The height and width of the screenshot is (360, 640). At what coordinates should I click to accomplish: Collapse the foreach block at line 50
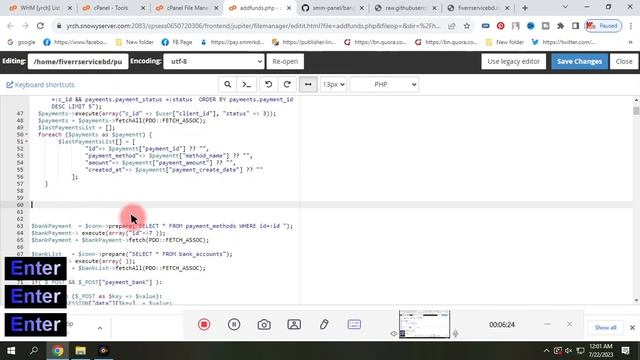27,135
